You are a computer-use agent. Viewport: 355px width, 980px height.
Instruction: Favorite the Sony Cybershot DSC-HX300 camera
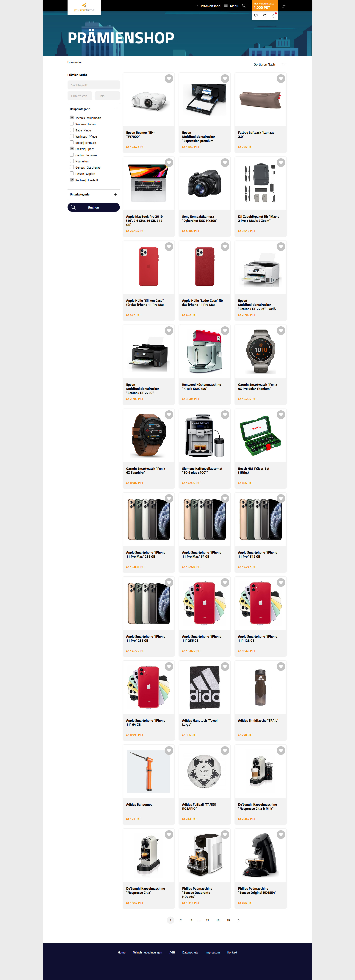225,163
